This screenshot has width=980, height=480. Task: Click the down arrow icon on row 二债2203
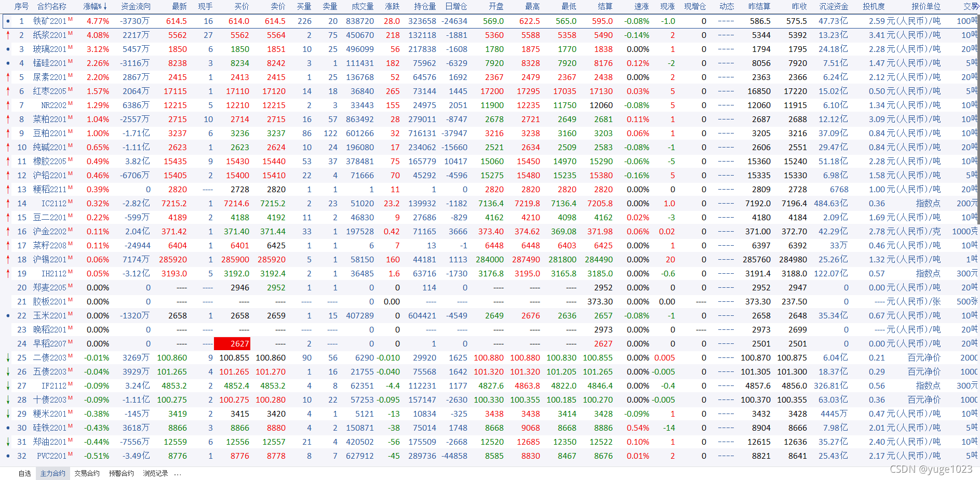tap(8, 357)
